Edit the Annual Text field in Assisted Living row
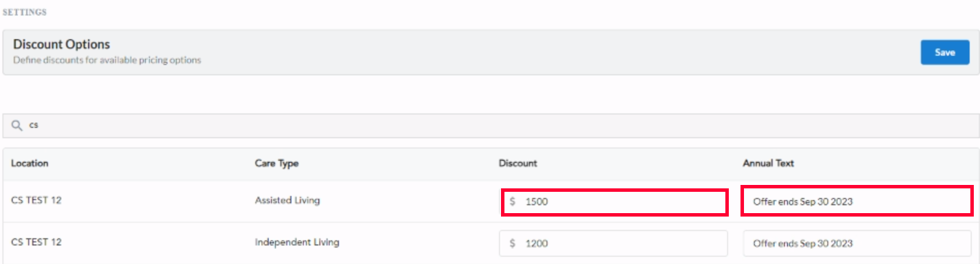The height and width of the screenshot is (264, 980). point(857,202)
